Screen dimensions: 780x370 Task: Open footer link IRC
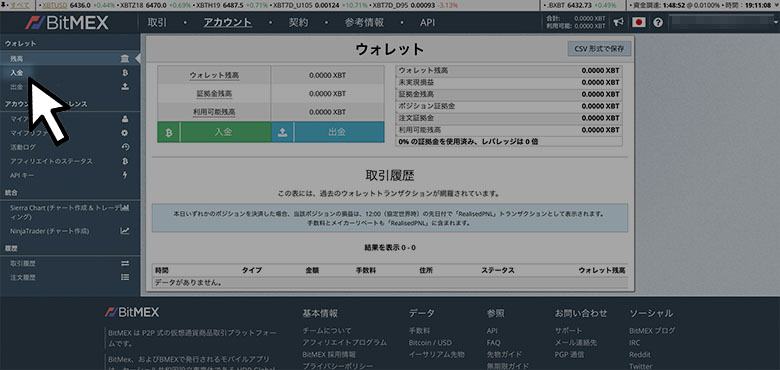point(635,343)
